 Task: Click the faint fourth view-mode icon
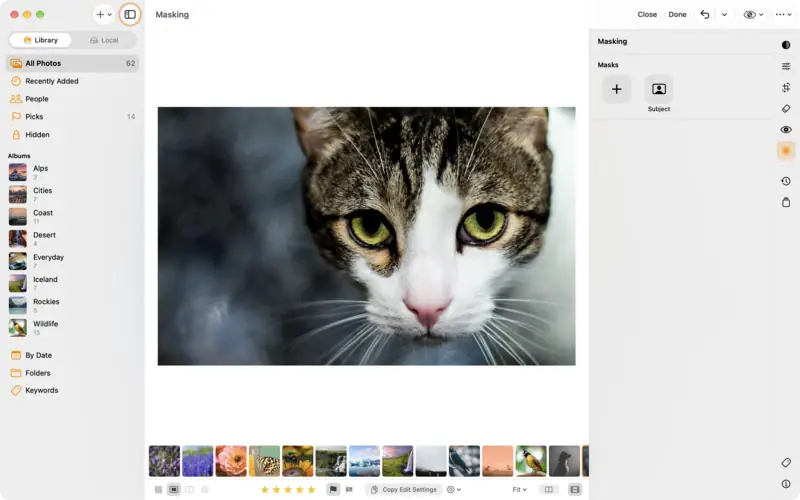205,490
